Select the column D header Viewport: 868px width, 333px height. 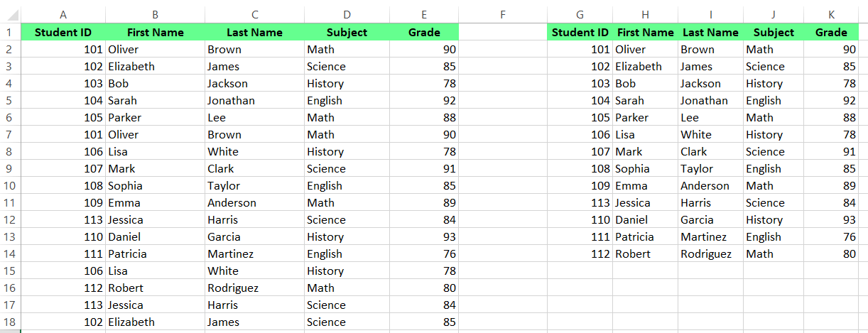click(x=347, y=14)
